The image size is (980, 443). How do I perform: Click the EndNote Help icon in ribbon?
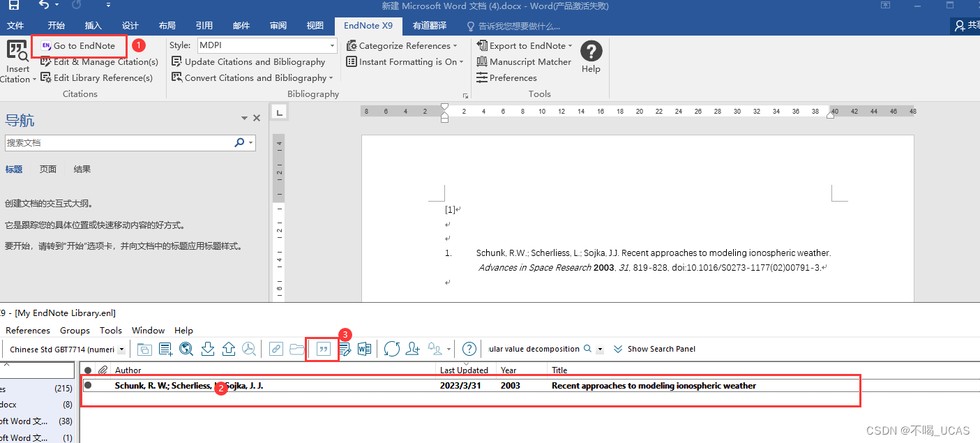coord(591,57)
